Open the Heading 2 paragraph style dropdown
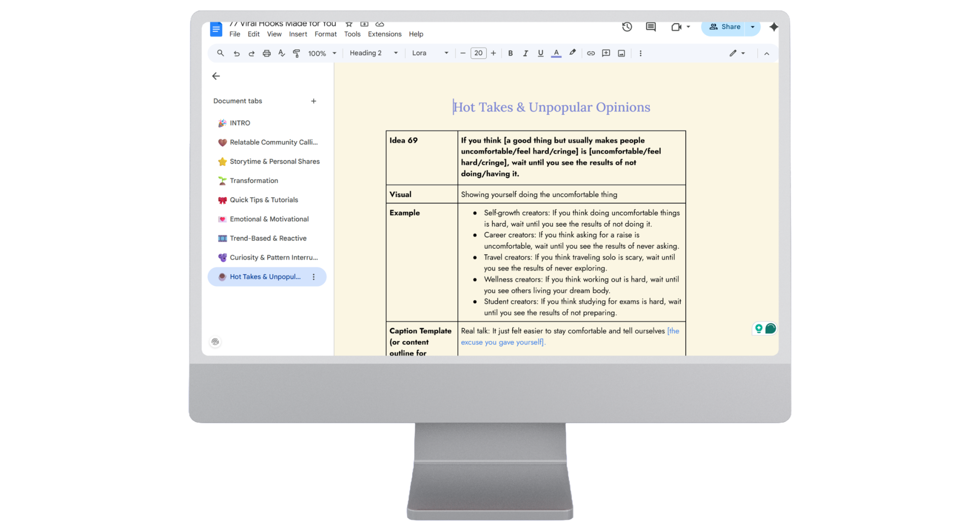The height and width of the screenshot is (531, 980). point(374,53)
